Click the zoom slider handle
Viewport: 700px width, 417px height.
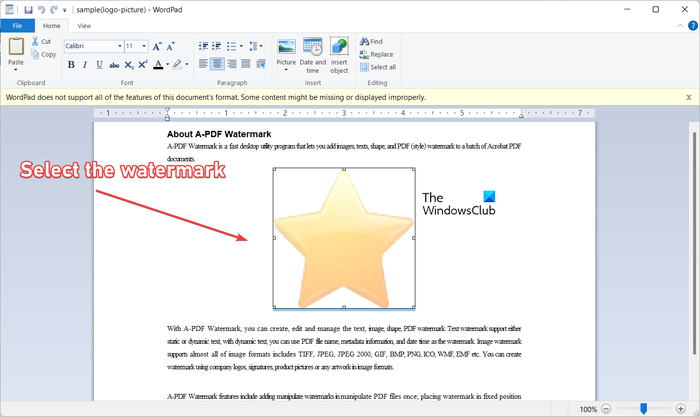[x=643, y=408]
